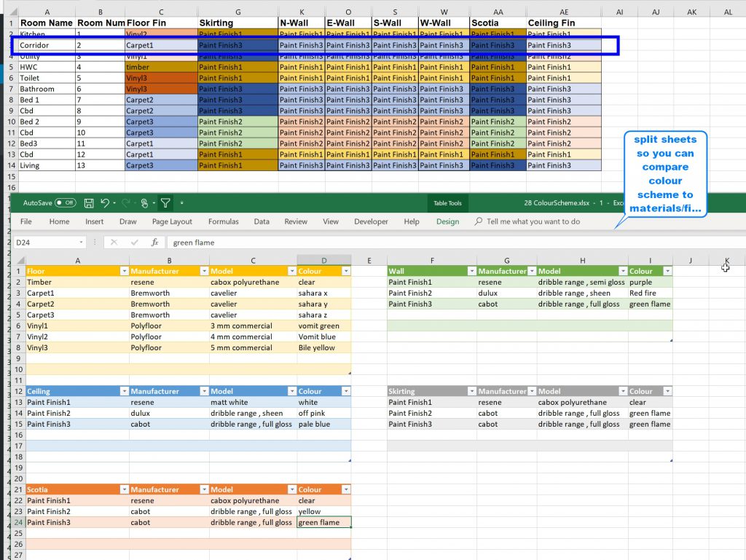This screenshot has height=560, width=746.
Task: Open the File menu
Action: 25,221
